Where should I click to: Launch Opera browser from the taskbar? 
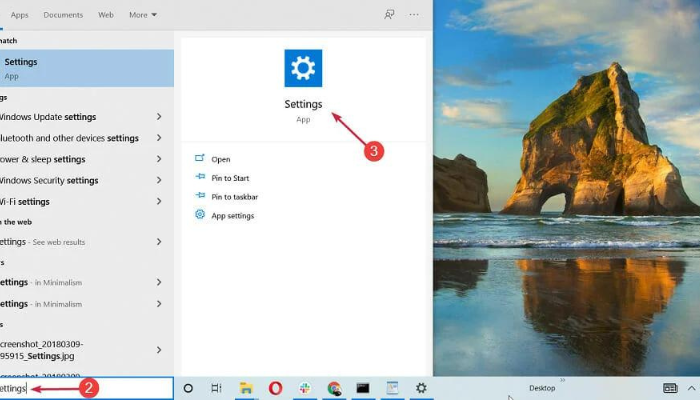pyautogui.click(x=275, y=388)
